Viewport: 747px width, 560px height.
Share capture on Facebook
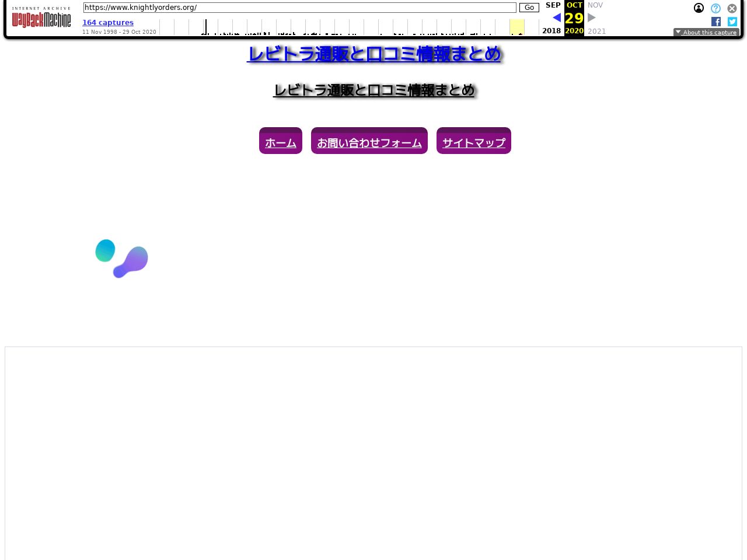(x=716, y=22)
